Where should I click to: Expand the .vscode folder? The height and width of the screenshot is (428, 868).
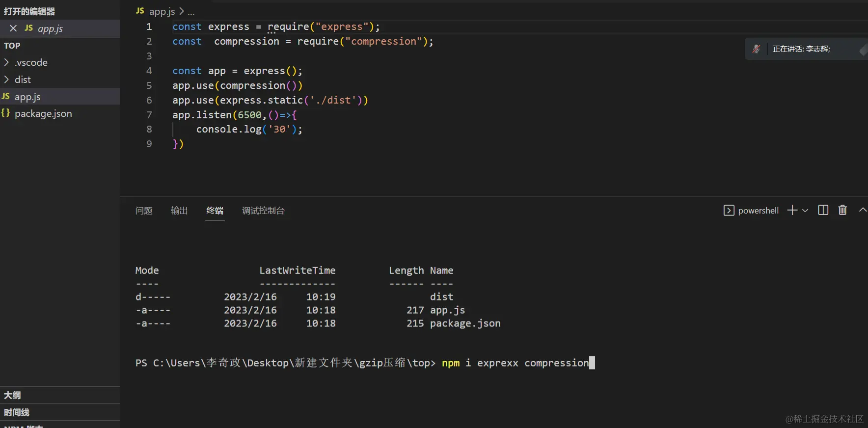pyautogui.click(x=6, y=62)
